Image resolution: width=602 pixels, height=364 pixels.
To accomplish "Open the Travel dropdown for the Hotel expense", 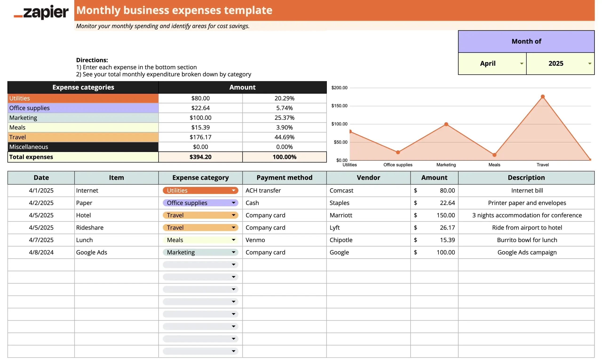I will point(234,215).
